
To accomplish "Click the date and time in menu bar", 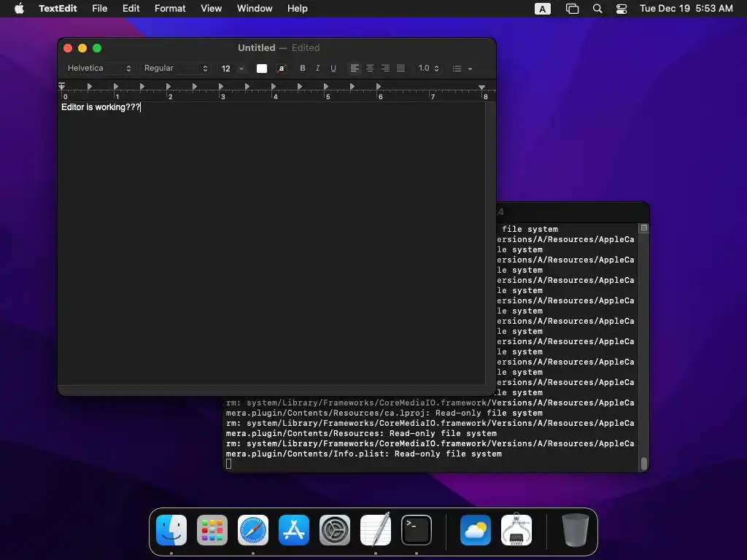I will tap(686, 9).
